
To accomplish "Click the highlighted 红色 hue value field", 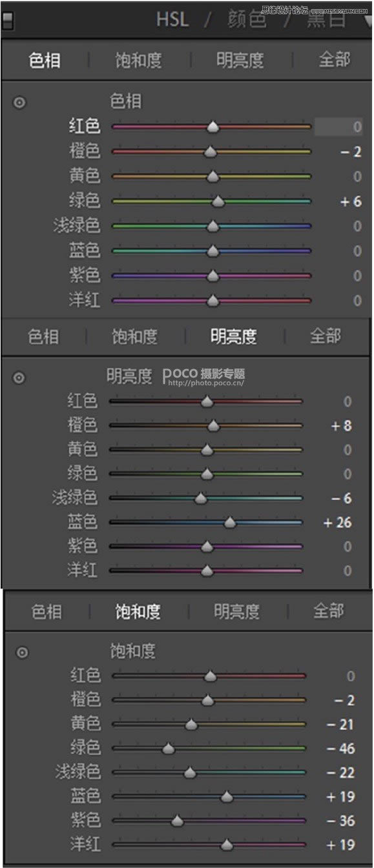I will 338,126.
